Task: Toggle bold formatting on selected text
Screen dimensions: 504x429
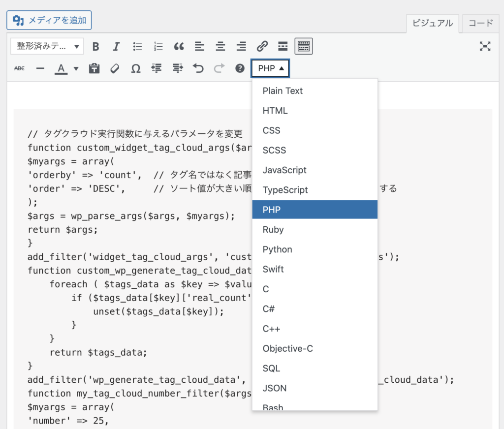Action: point(96,46)
